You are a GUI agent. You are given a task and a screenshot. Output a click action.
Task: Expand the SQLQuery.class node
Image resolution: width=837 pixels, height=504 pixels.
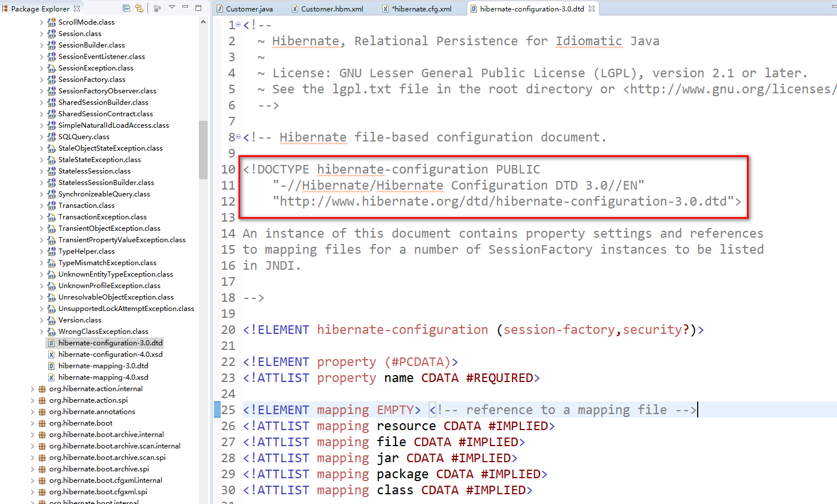pyautogui.click(x=41, y=137)
